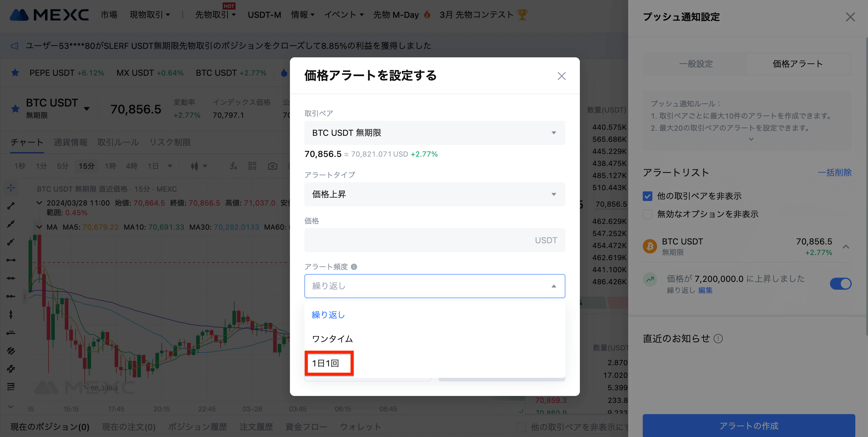Switch to the 一般設定 tab

click(x=696, y=64)
